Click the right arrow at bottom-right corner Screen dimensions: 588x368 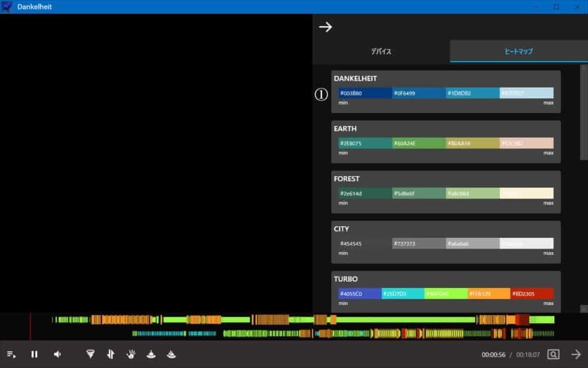pyautogui.click(x=576, y=354)
